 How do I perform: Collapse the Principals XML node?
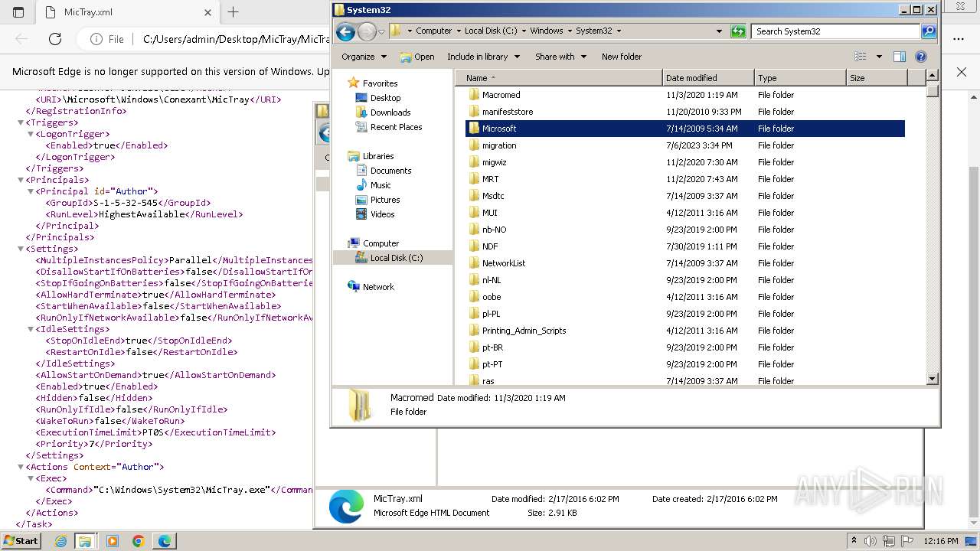coord(21,180)
